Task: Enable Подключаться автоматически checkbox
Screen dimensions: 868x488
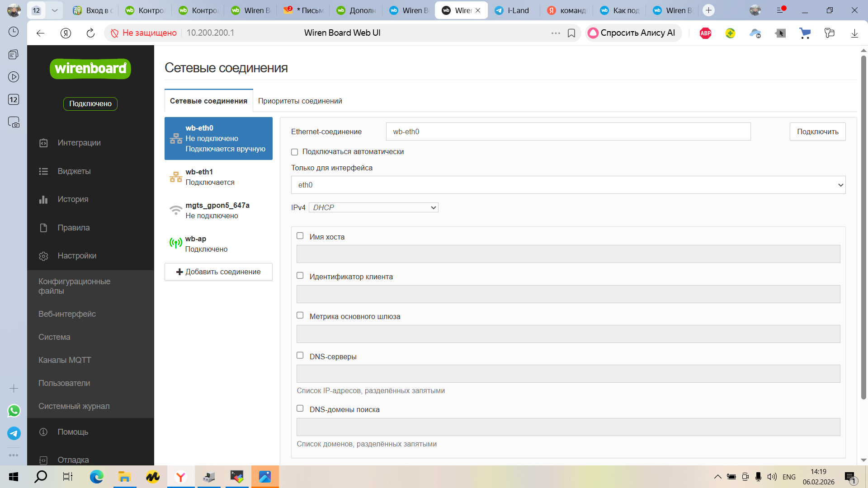Action: (295, 152)
